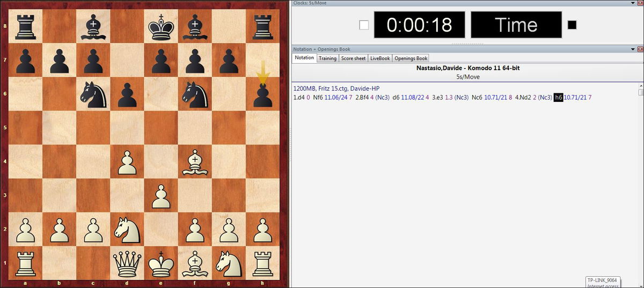
Task: Toggle the white side indicator box beside clock
Action: [x=364, y=25]
